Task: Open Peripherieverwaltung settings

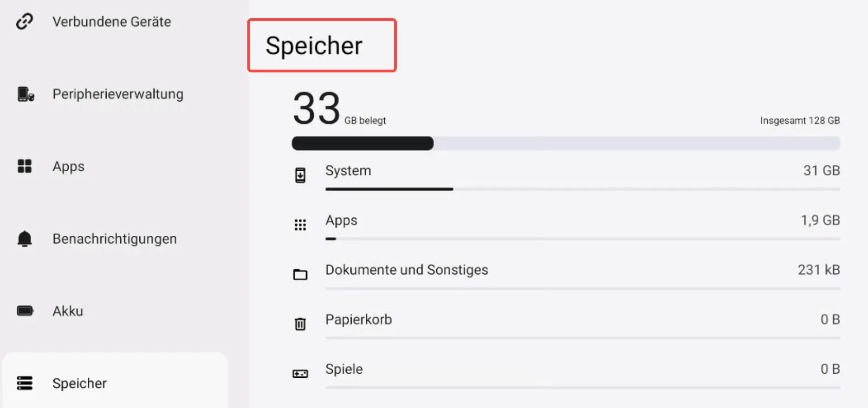Action: 118,94
